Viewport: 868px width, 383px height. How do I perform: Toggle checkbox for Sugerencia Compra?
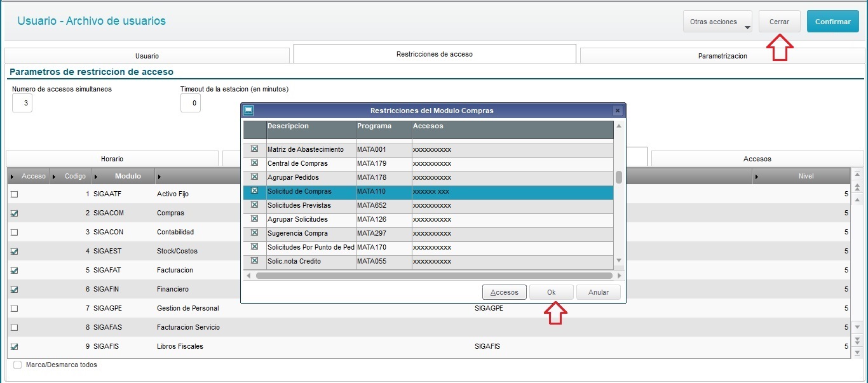(254, 233)
